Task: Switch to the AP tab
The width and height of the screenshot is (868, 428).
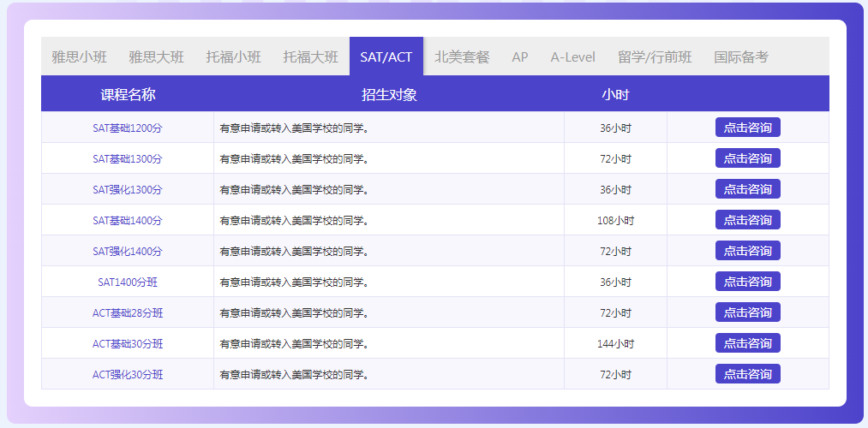Action: click(520, 57)
